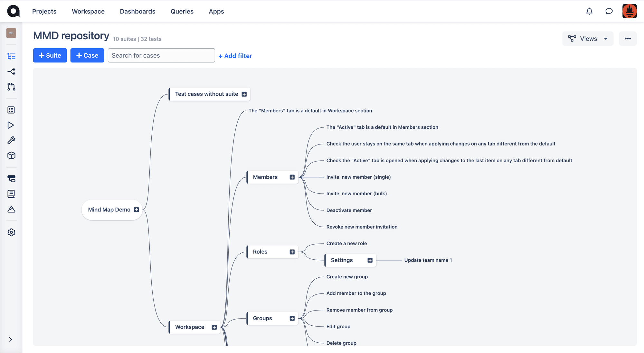Screen dimensions: 644x353
Task: Open case about user staying on same tab
Action: pyautogui.click(x=441, y=144)
